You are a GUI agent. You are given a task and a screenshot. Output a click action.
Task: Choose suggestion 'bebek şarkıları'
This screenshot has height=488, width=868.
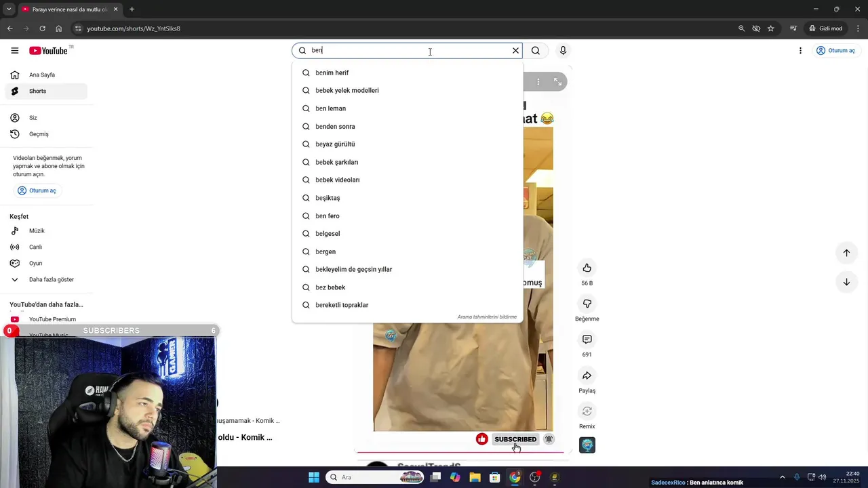pos(408,162)
